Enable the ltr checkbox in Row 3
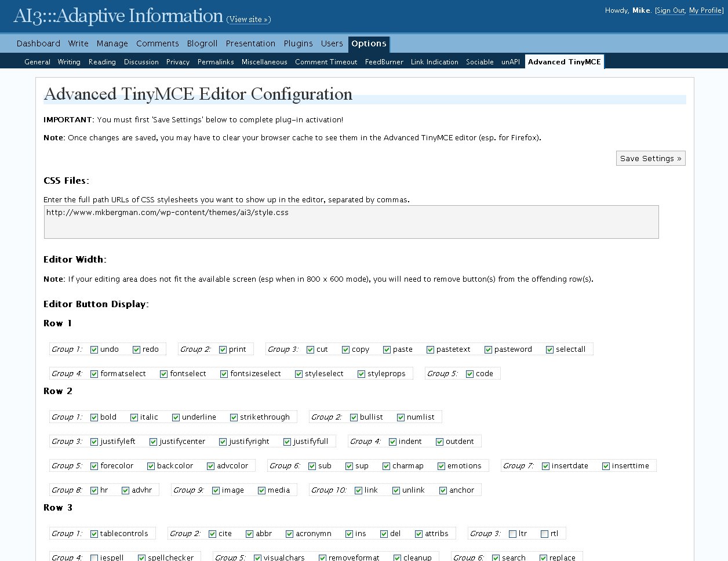The width and height of the screenshot is (728, 561). click(512, 534)
